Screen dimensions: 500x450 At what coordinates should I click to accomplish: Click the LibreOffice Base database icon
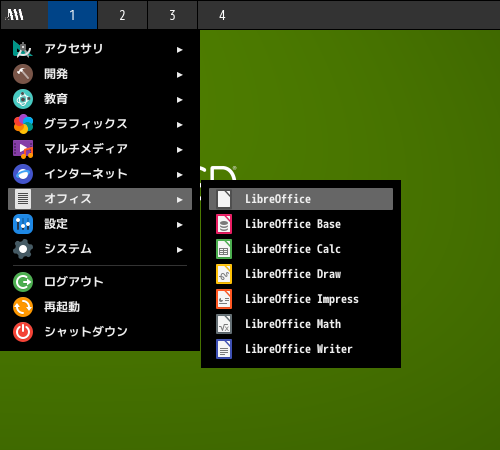(224, 224)
